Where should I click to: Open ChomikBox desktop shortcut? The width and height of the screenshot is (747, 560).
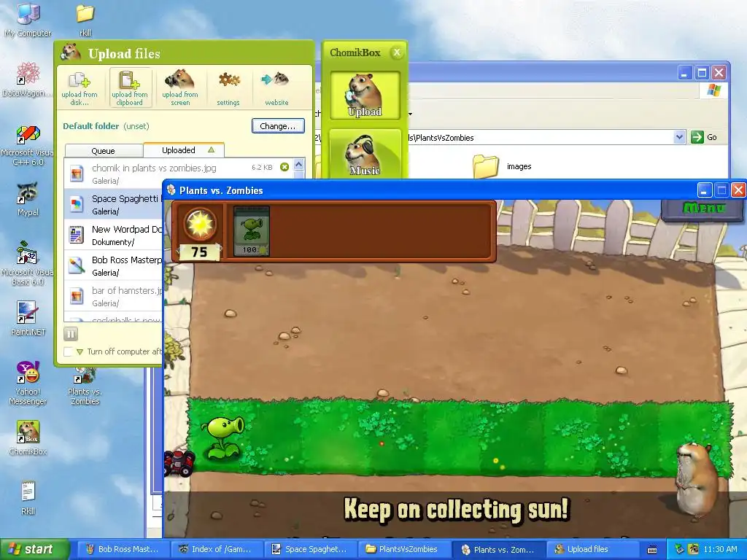pos(28,437)
